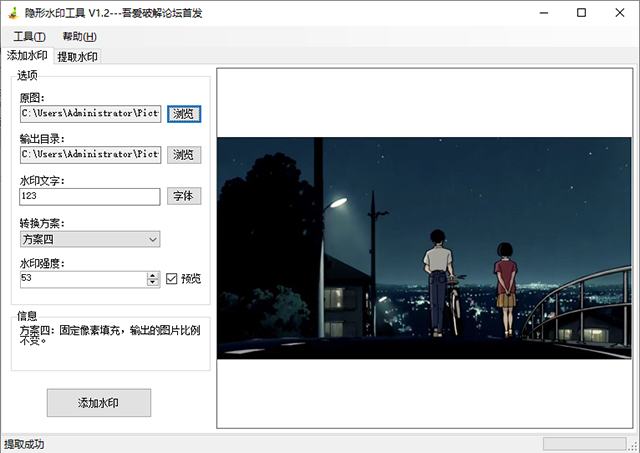Open the 帮助(H) menu

(80, 37)
